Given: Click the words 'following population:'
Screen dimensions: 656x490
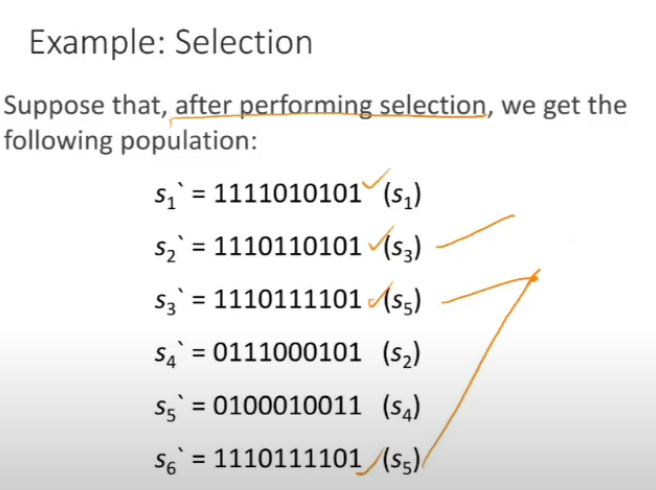Looking at the screenshot, I should tap(130, 141).
